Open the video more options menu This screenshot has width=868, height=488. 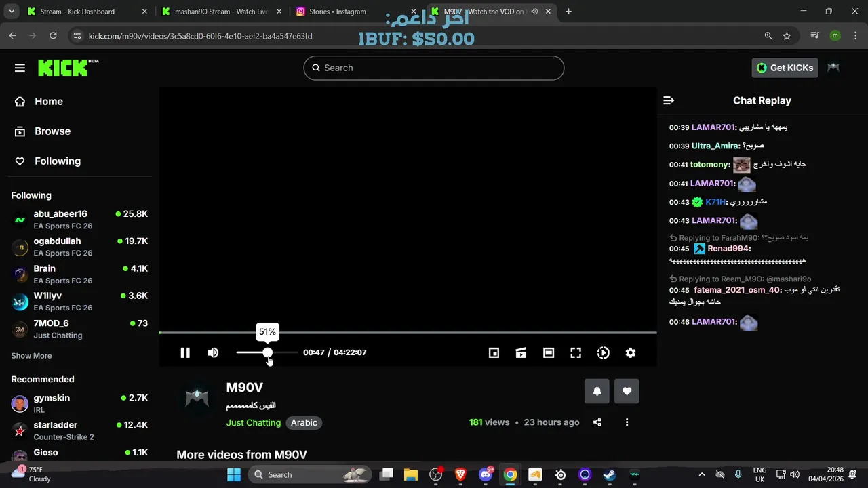pos(627,422)
